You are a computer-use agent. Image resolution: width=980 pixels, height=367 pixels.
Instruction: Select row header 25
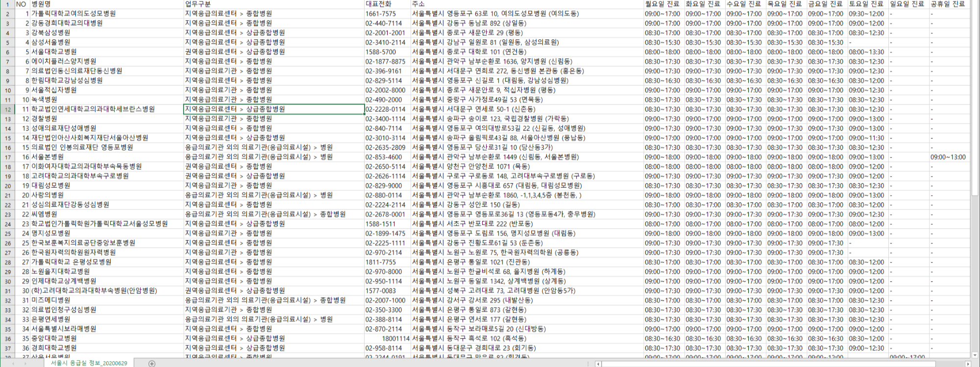point(7,234)
